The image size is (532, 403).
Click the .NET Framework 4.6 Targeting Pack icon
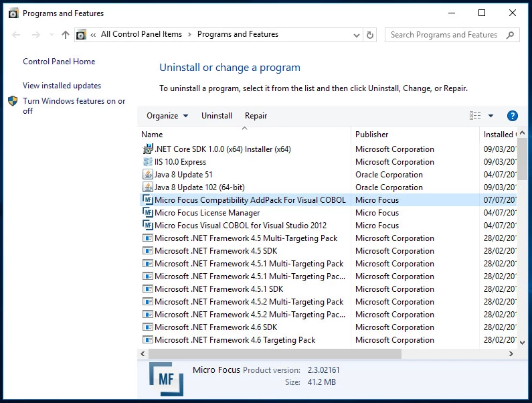[x=148, y=340]
